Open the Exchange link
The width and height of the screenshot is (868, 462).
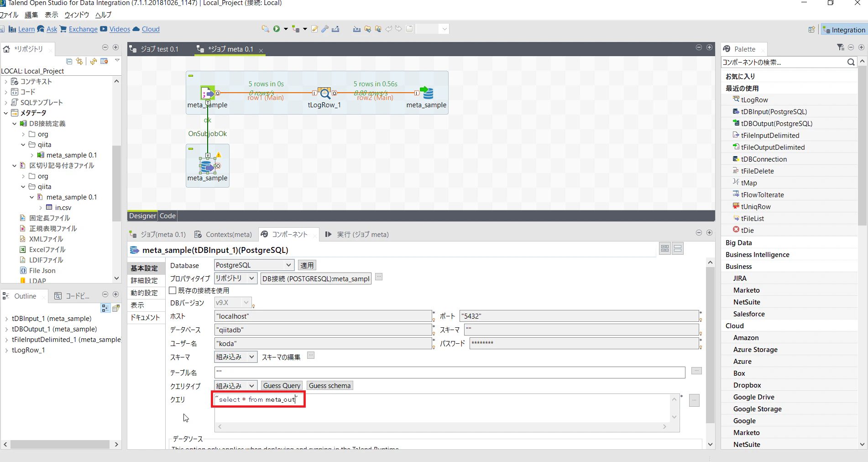tap(83, 29)
